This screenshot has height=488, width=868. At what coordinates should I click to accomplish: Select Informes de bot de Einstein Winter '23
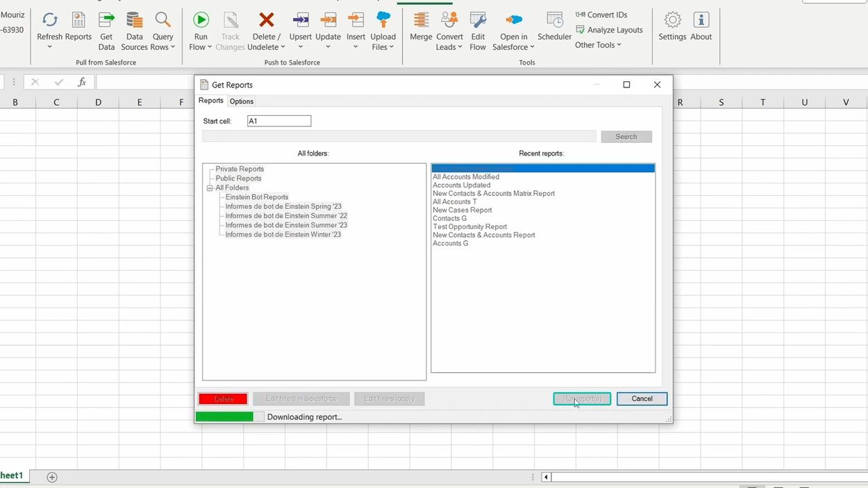pyautogui.click(x=283, y=235)
